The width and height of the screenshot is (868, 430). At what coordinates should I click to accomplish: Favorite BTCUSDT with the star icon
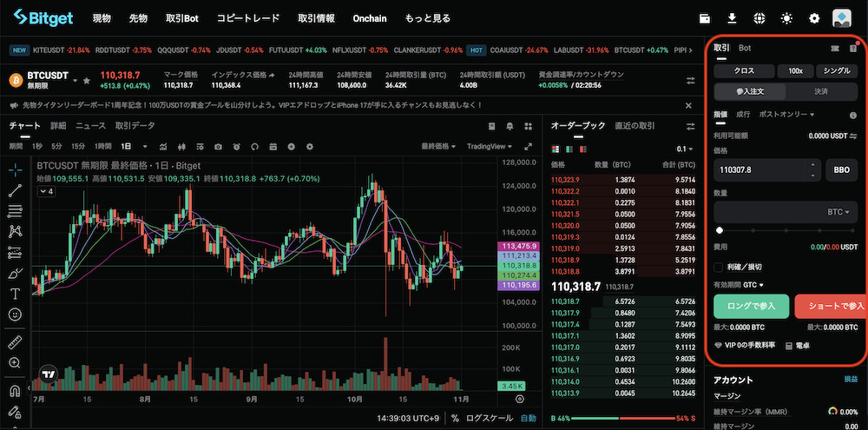pos(86,80)
